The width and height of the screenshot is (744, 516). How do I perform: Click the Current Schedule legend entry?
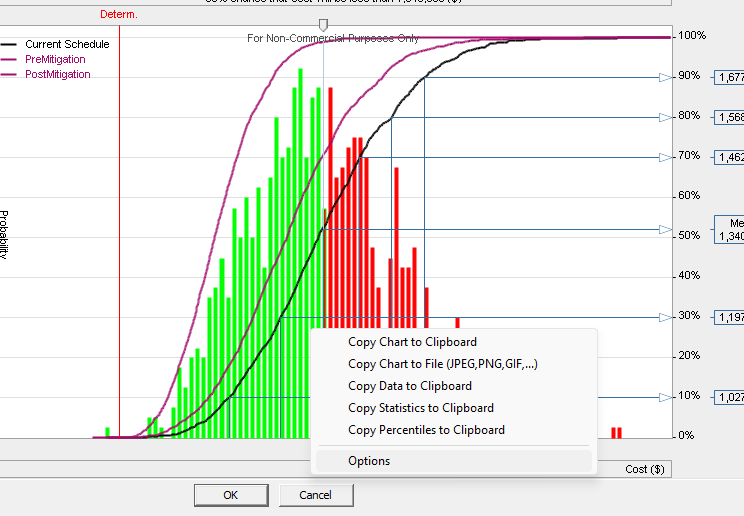pyautogui.click(x=66, y=45)
